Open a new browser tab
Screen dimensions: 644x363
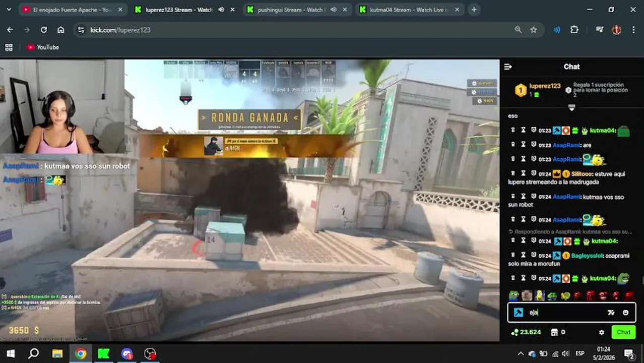point(474,10)
